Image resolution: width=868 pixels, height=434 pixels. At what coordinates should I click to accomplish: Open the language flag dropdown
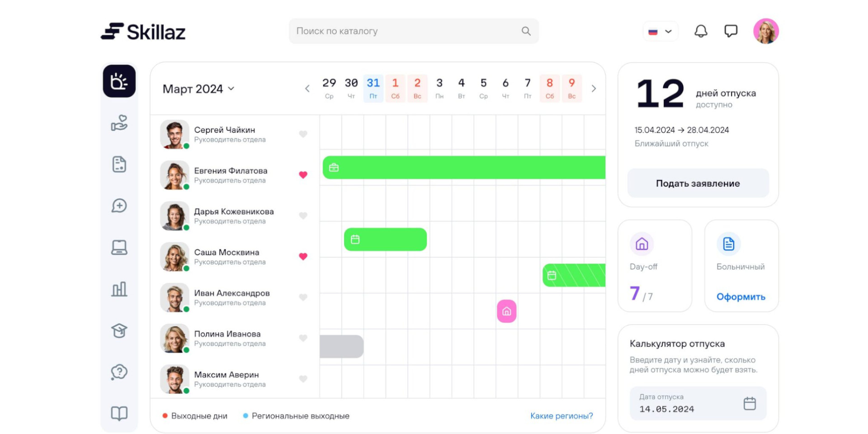pos(660,32)
